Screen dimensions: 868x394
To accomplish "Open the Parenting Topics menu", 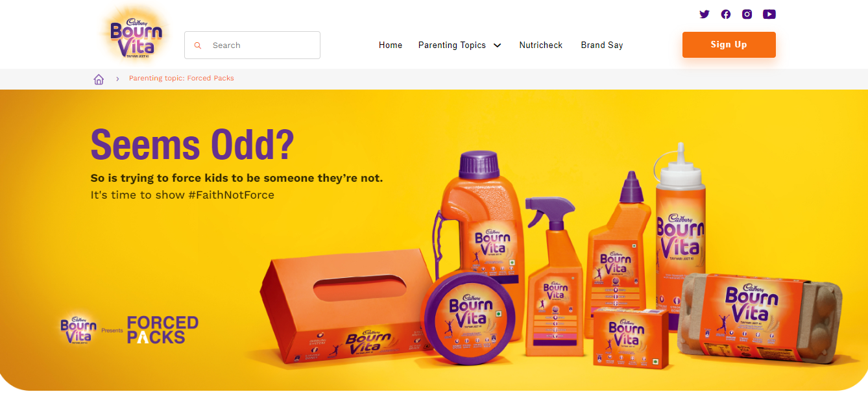I will click(x=452, y=45).
